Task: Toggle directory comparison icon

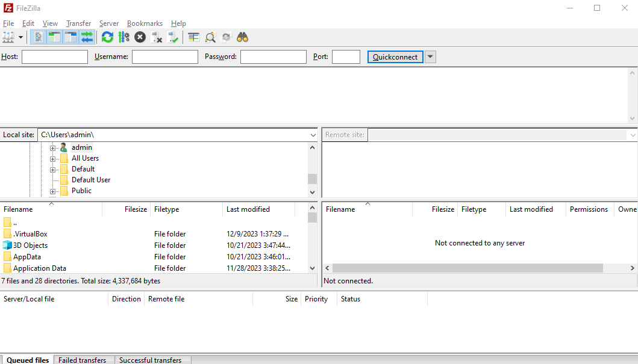Action: point(210,37)
